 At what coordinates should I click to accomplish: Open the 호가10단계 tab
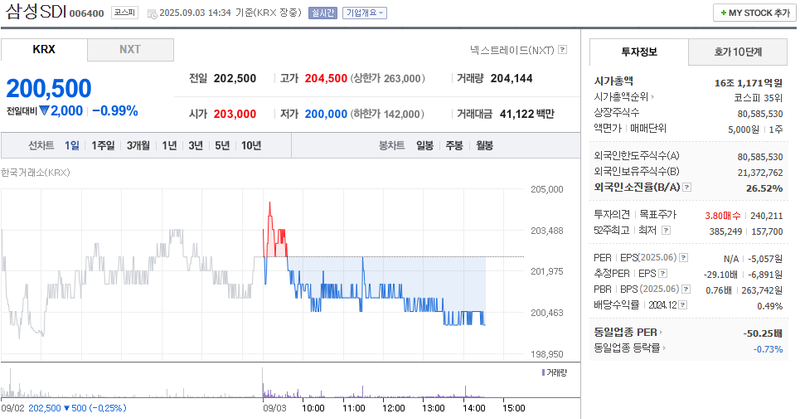pos(738,52)
